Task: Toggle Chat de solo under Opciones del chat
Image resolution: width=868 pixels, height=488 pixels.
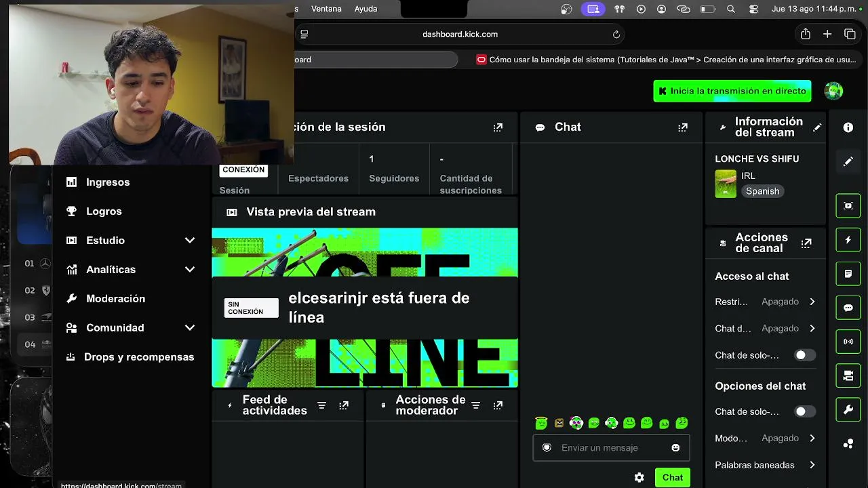Action: [804, 411]
